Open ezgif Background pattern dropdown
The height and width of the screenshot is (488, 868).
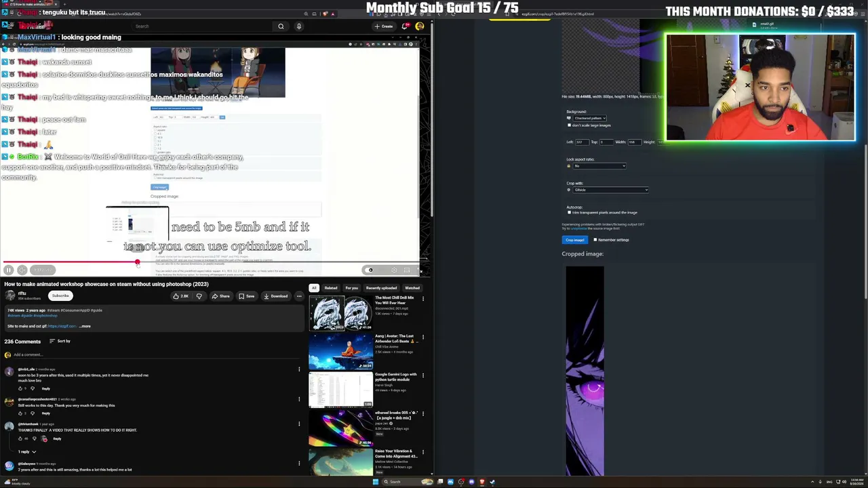pos(589,118)
